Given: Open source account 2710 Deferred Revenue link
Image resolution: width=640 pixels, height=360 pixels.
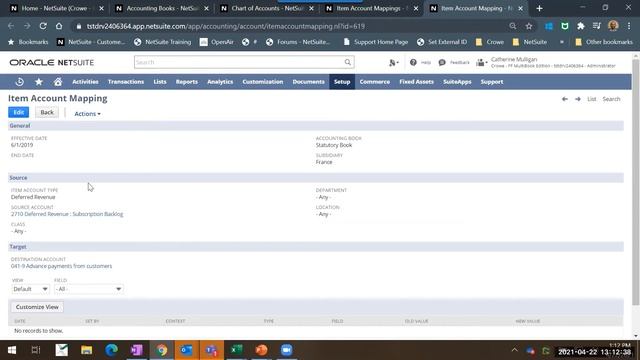Looking at the screenshot, I should (x=67, y=214).
